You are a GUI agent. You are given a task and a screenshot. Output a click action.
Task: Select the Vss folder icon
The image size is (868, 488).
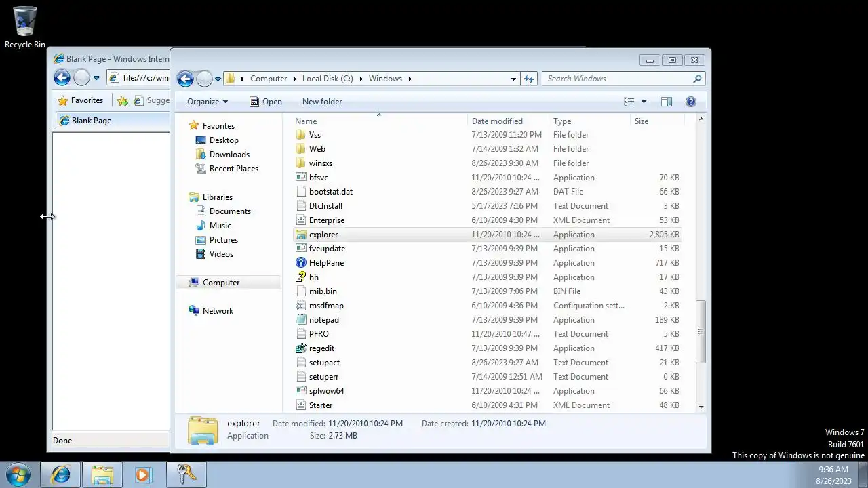301,135
